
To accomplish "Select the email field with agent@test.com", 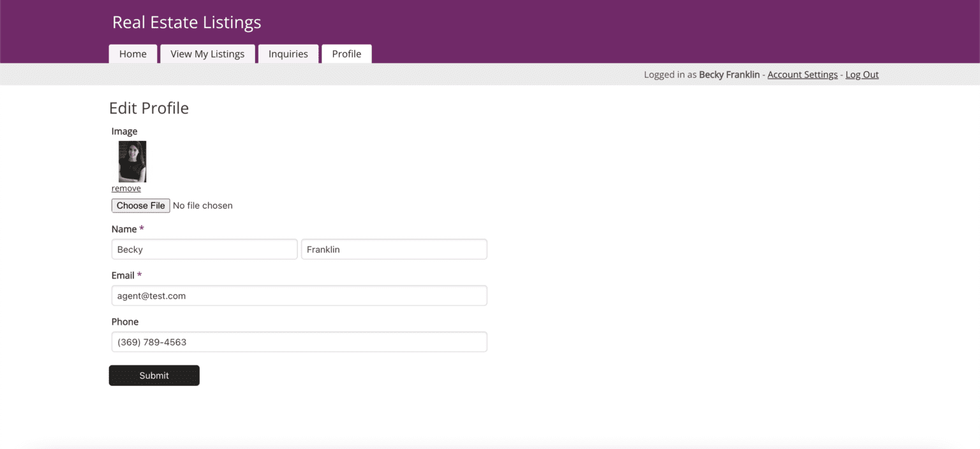I will [299, 295].
